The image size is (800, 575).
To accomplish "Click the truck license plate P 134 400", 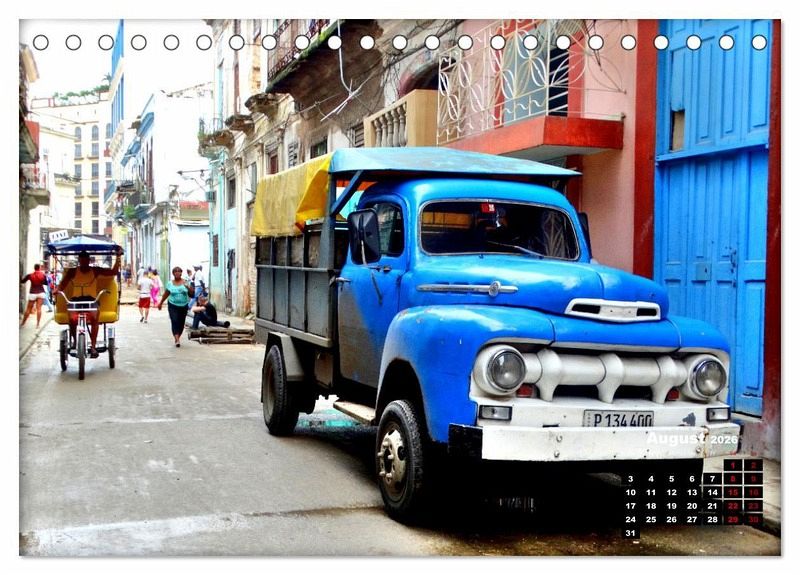I will pos(618,418).
